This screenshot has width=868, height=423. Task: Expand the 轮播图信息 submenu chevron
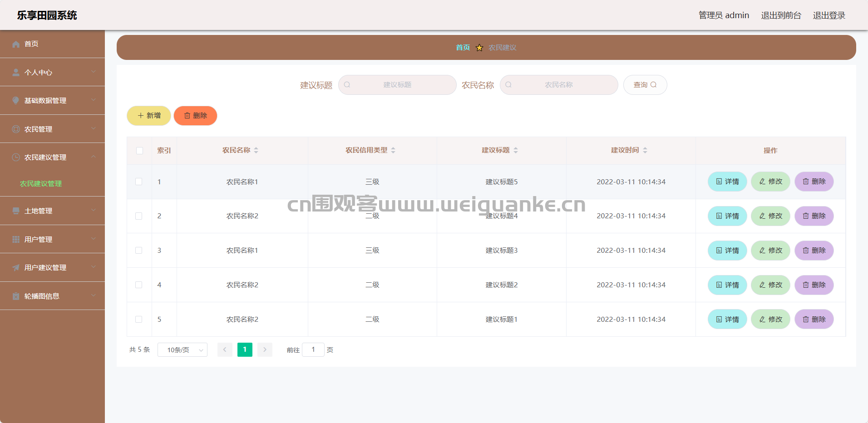coord(94,295)
